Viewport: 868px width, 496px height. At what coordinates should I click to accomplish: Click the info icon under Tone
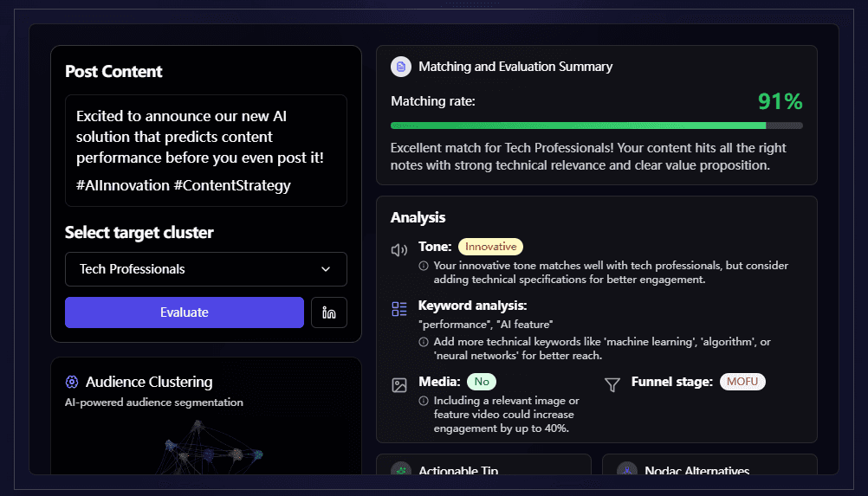[424, 266]
